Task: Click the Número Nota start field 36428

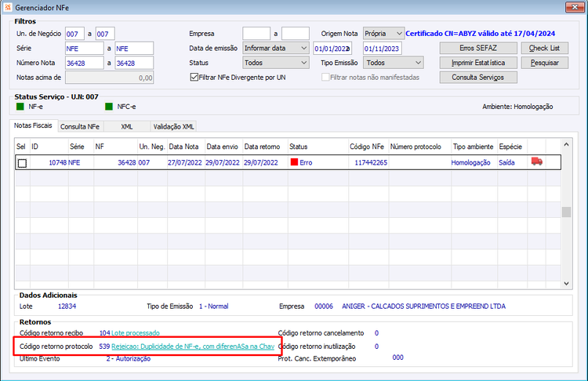Action: point(85,63)
